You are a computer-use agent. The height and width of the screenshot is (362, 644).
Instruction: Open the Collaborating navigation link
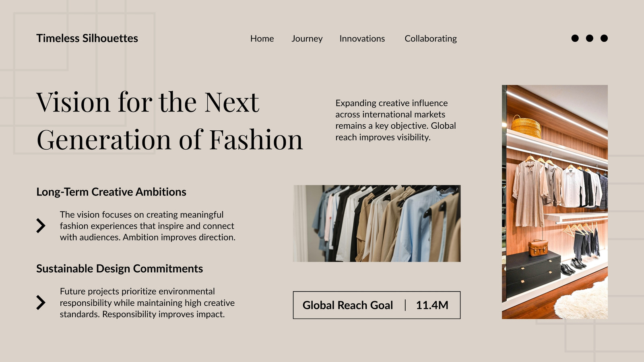click(431, 39)
